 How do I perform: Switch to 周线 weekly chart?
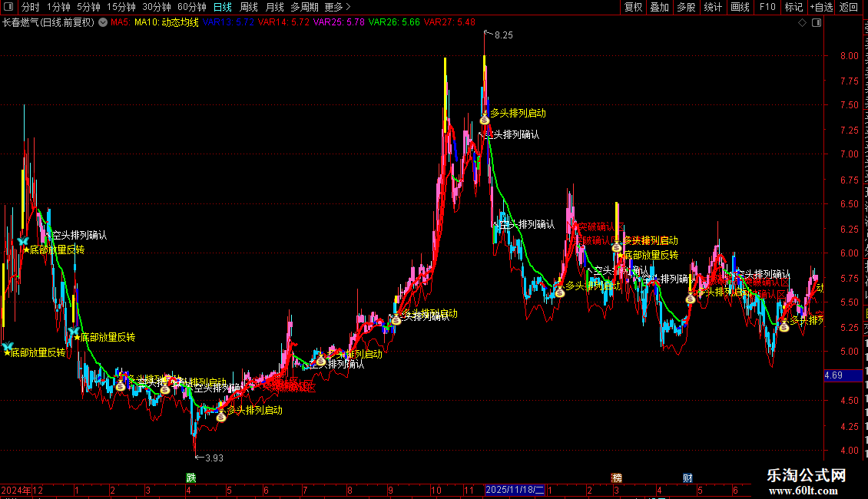tap(249, 7)
